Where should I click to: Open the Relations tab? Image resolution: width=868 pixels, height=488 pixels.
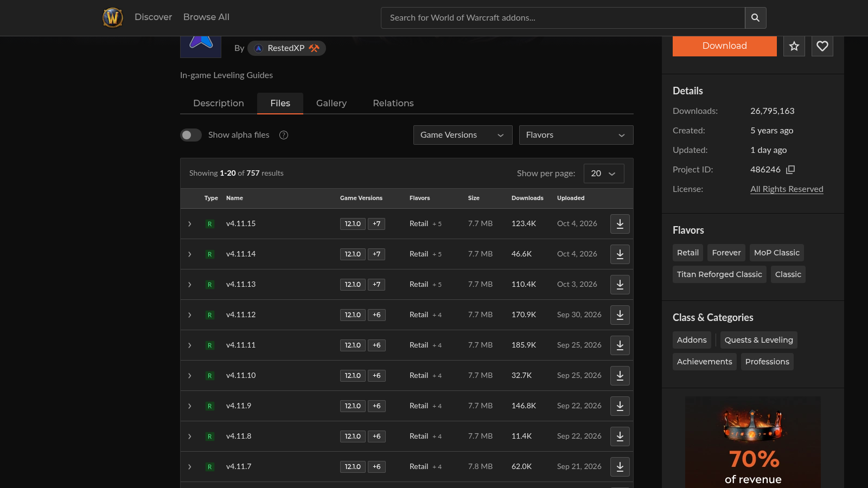[393, 104]
